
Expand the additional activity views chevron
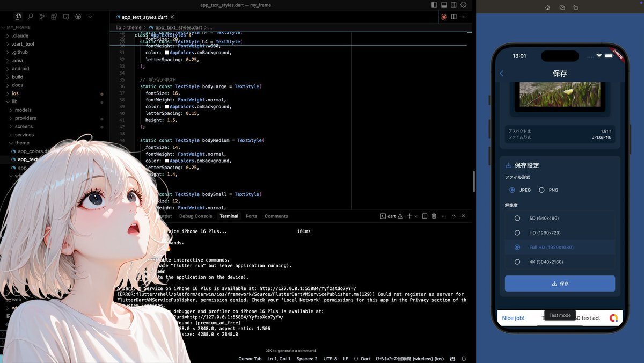(90, 17)
